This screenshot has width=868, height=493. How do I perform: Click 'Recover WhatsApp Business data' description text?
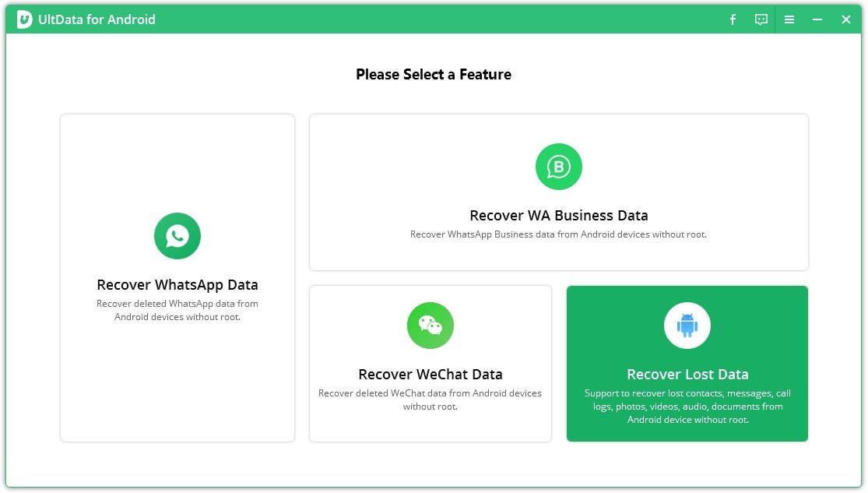pos(558,234)
